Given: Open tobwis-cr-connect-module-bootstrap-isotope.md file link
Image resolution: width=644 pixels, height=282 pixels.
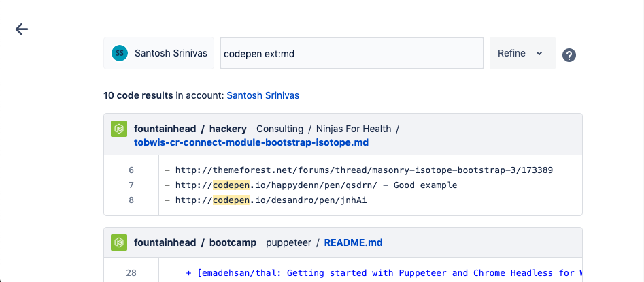Looking at the screenshot, I should [x=252, y=142].
